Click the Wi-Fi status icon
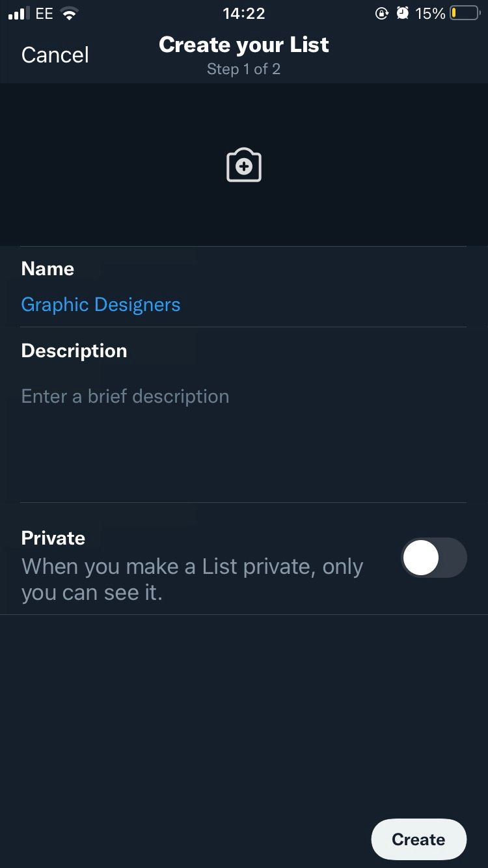Screen dimensions: 488x868 [68, 14]
